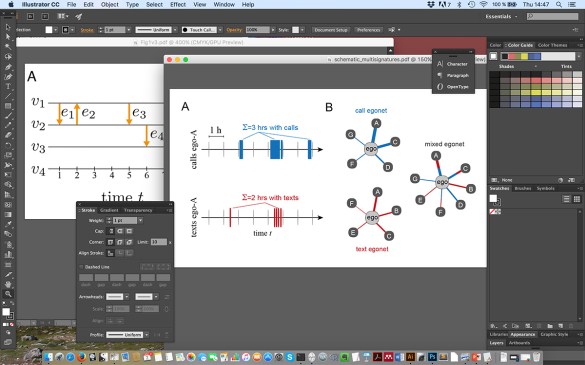Screen dimensions: 585x365
Task: Open the stroke color dropdown in control bar
Action: (72, 30)
